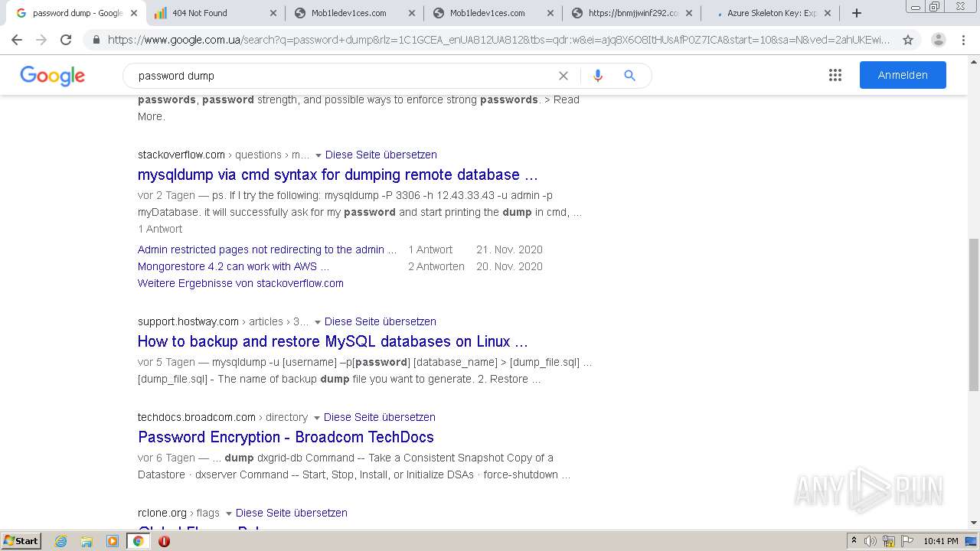This screenshot has height=551, width=980.
Task: Translate the stackoverflow result page
Action: coord(381,155)
